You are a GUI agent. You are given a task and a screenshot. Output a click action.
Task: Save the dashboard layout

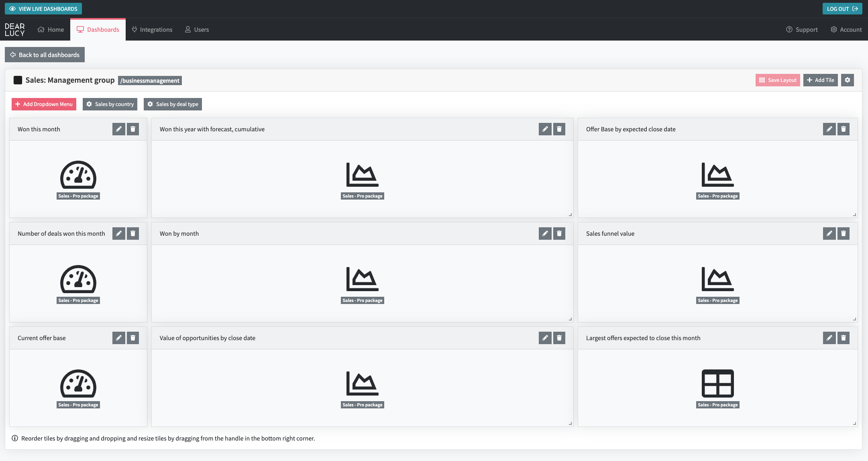tap(778, 80)
